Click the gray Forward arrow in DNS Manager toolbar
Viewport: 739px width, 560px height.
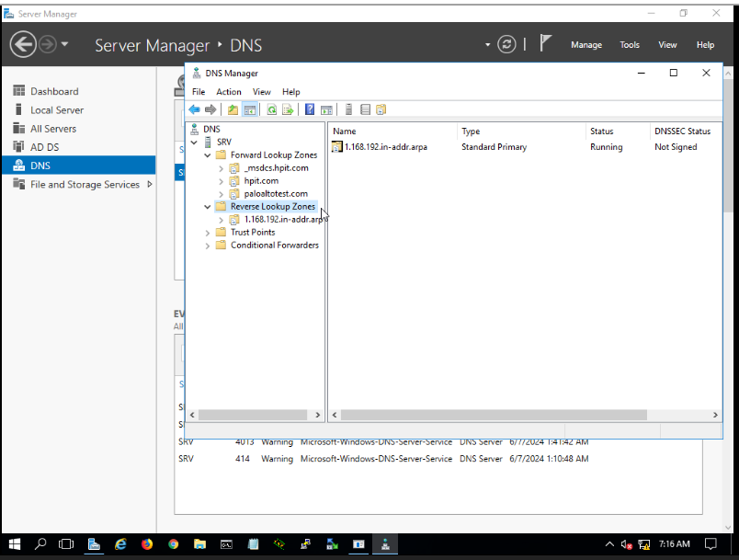pyautogui.click(x=210, y=109)
